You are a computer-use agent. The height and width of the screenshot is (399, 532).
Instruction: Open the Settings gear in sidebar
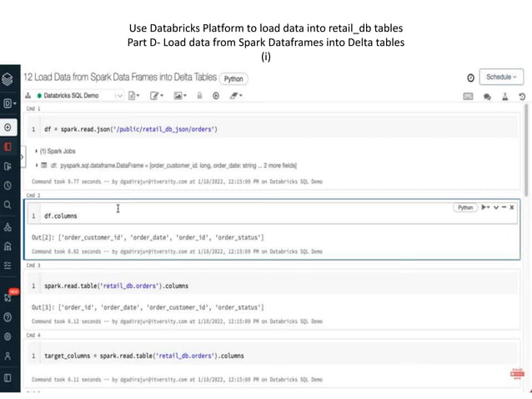coord(8,336)
